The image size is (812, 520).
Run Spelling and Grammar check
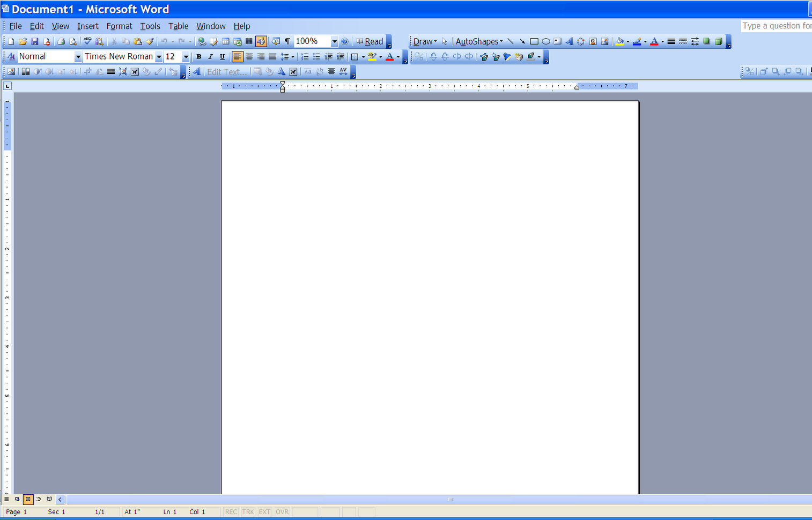click(87, 41)
